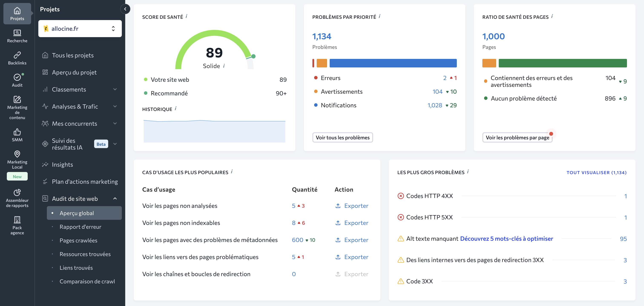This screenshot has height=306, width=644.
Task: Click Voir tous les problèmes button
Action: click(x=342, y=137)
